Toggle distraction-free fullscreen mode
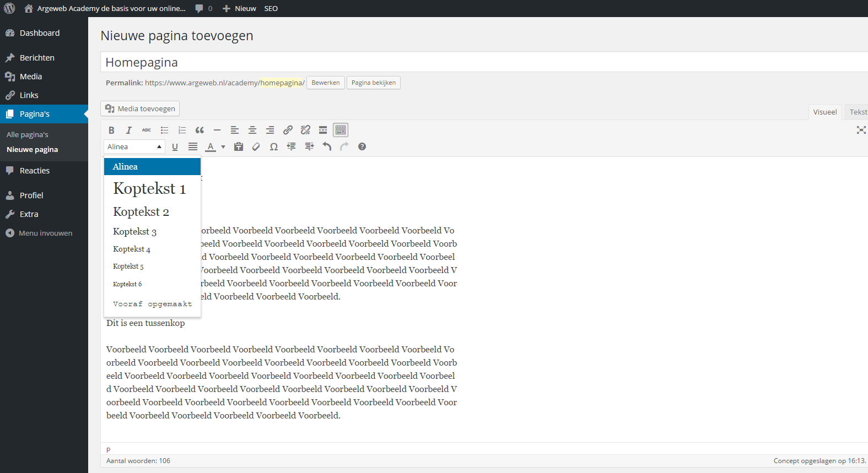Viewport: 868px width, 473px height. pos(861,131)
